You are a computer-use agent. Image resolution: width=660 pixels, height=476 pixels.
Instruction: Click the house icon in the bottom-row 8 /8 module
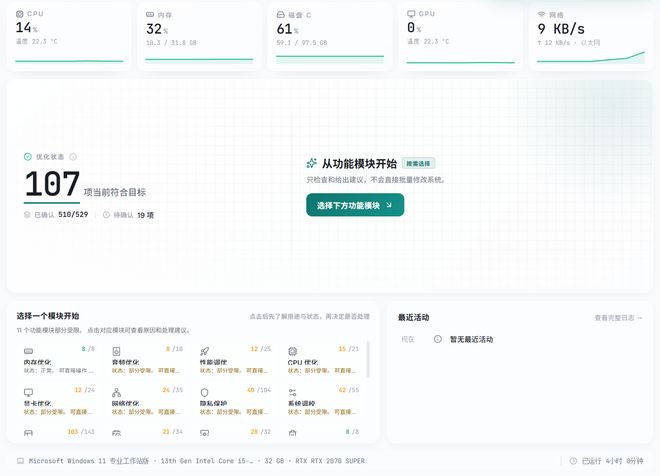click(293, 433)
